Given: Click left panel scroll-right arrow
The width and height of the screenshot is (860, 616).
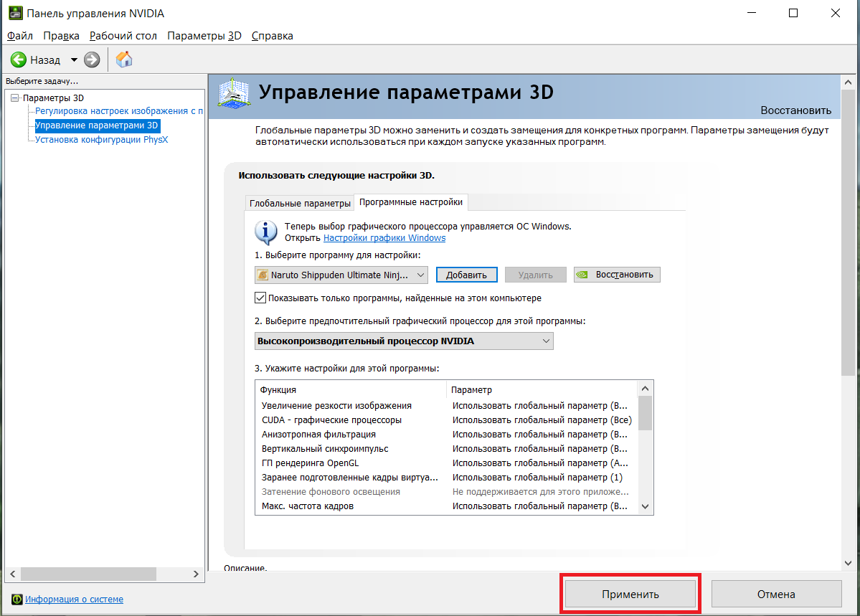Looking at the screenshot, I should 196,574.
